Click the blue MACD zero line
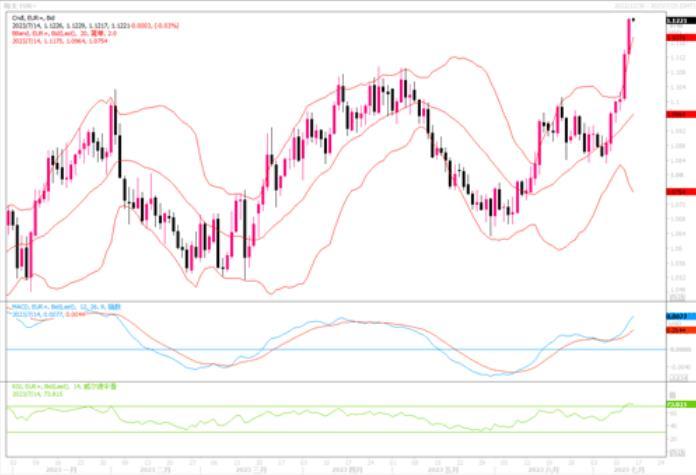696x475 pixels. [300, 349]
